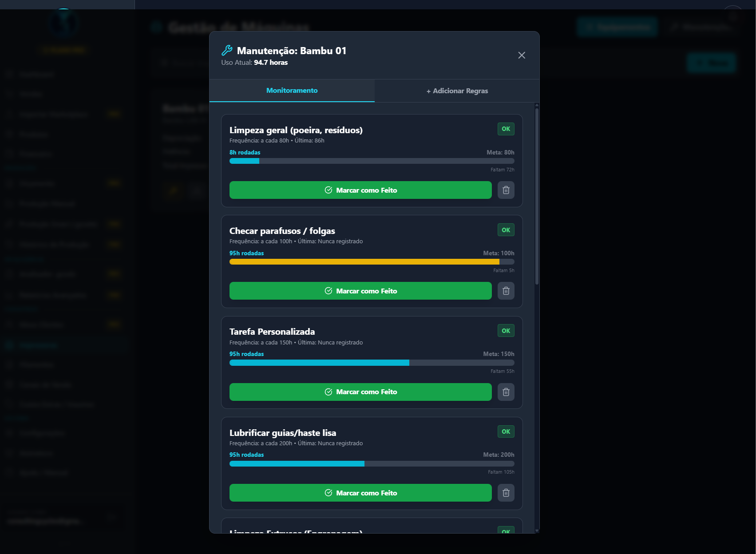756x554 pixels.
Task: Click the Lubrificar guias progress bar
Action: [x=372, y=463]
